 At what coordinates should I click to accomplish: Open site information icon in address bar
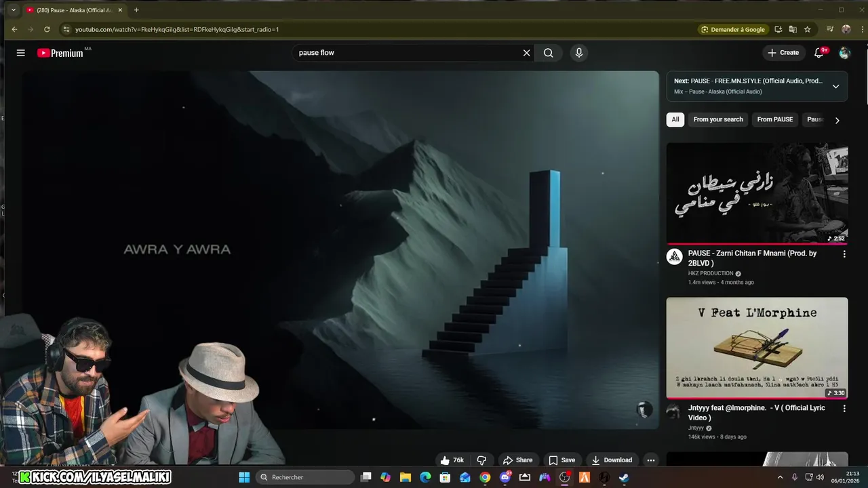[x=66, y=29]
